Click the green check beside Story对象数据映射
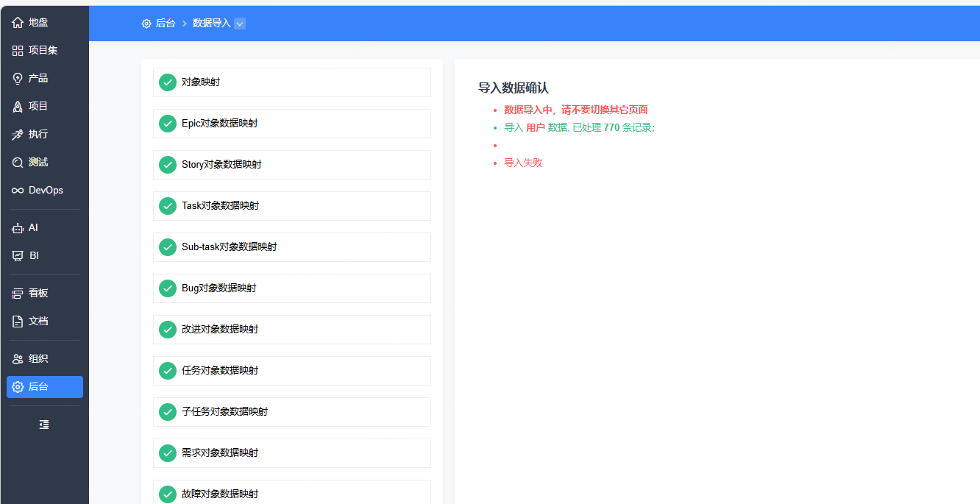The width and height of the screenshot is (980, 504). (x=168, y=165)
